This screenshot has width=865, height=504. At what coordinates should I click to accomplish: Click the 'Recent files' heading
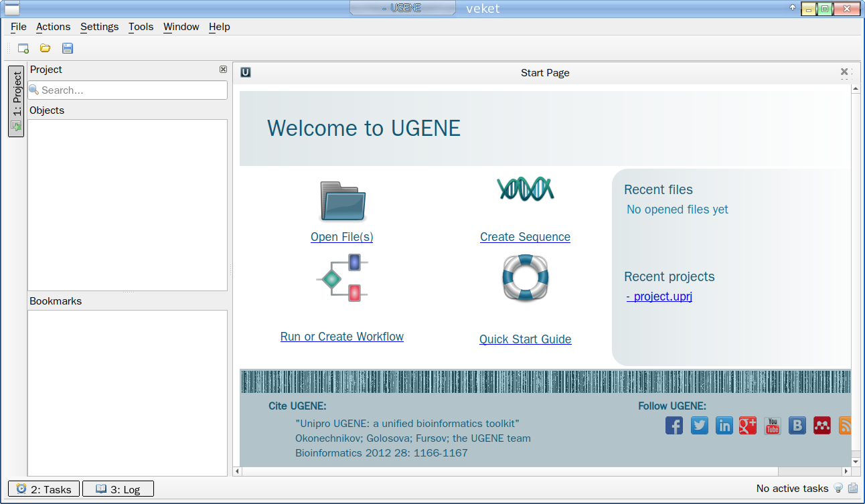click(x=659, y=189)
